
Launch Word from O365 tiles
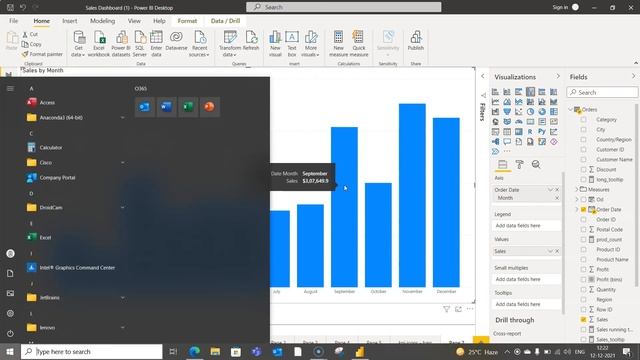167,107
